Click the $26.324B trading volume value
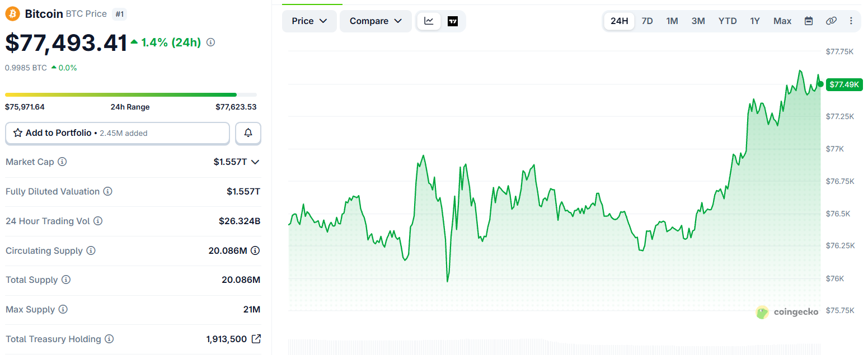The height and width of the screenshot is (355, 868). 240,221
